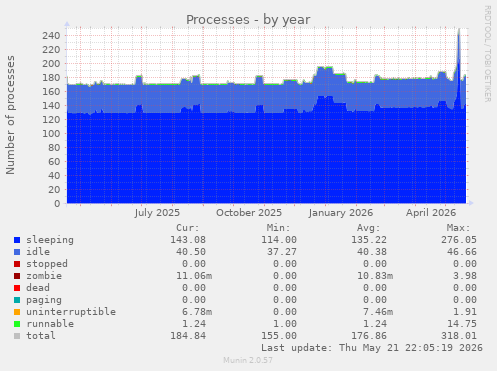
Task: Click the 'dead' legend label
Action: (x=38, y=288)
